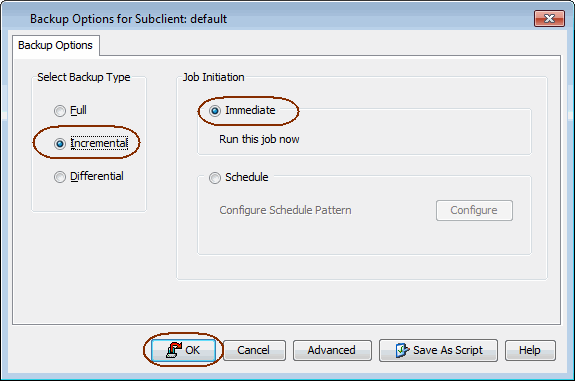Switch job initiation to Schedule
Screen dimensions: 575x381
pyautogui.click(x=215, y=178)
